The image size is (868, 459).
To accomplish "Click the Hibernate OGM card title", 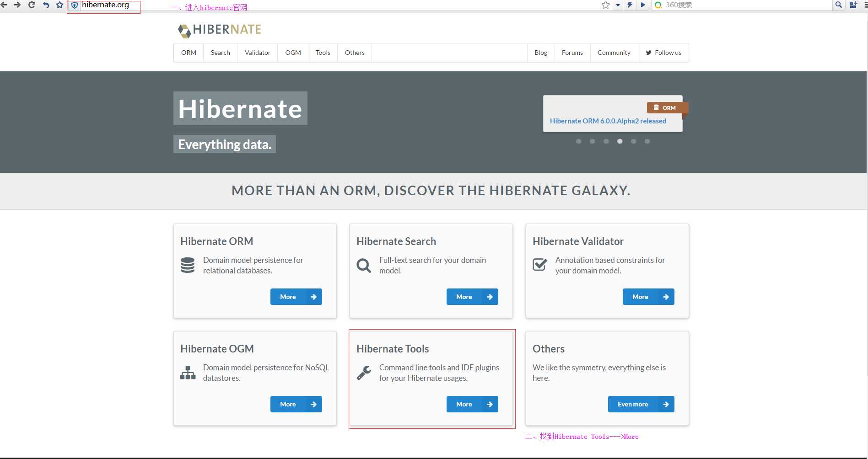I will pyautogui.click(x=217, y=349).
